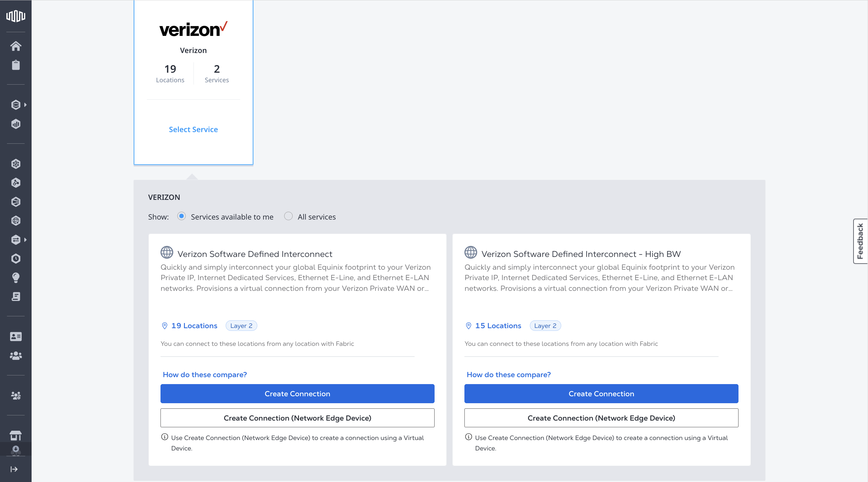
Task: Open the swap arrows hexagon icon
Action: coord(16,240)
